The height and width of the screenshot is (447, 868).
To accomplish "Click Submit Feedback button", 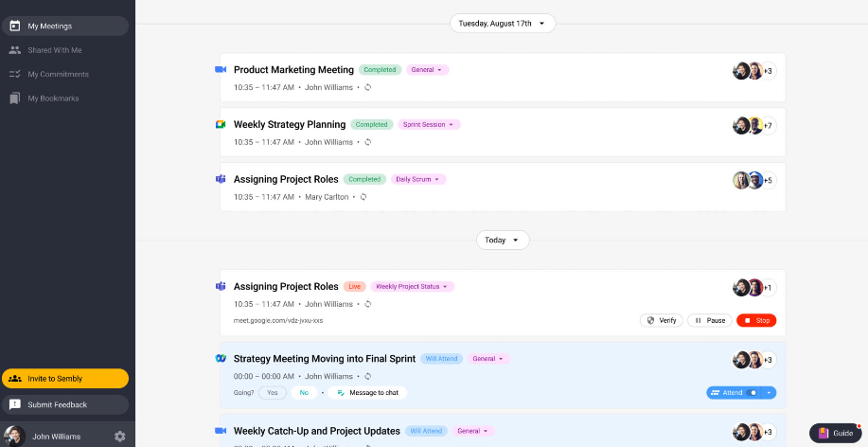I will point(65,404).
